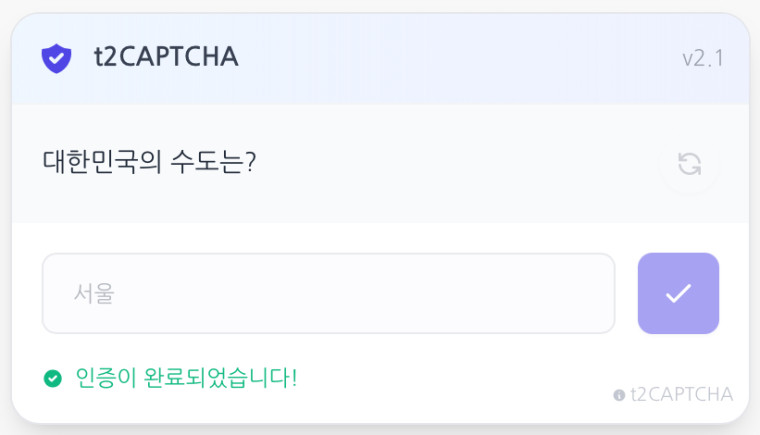The height and width of the screenshot is (435, 760).
Task: Open the grey t2CAPTCHA footer link
Action: [x=682, y=395]
